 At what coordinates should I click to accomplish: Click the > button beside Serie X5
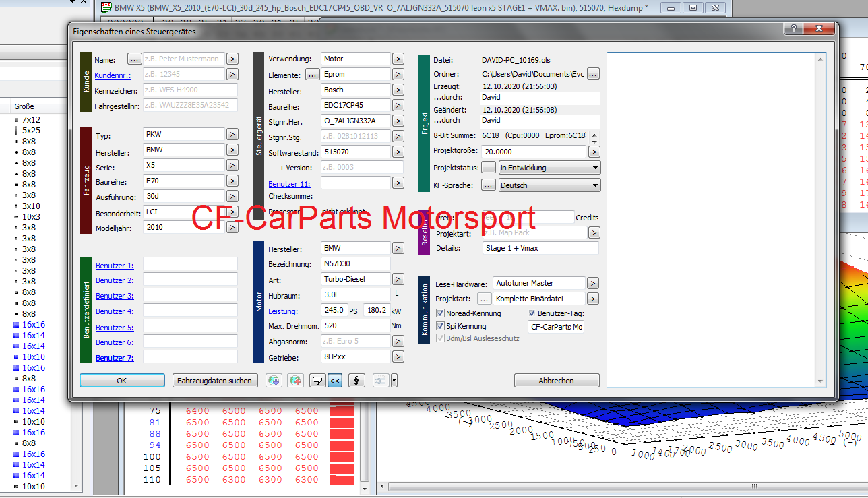coord(232,166)
